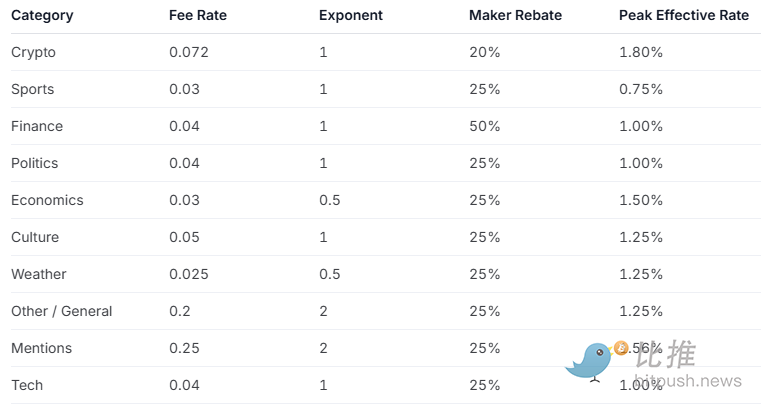The height and width of the screenshot is (408, 762).
Task: Select the Mentions category cell
Action: point(41,348)
